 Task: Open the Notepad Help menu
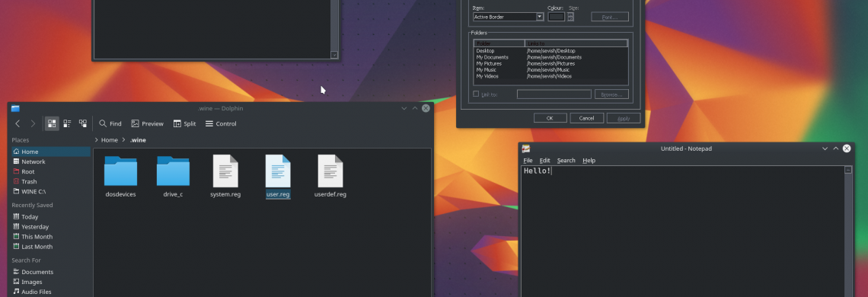(x=589, y=161)
